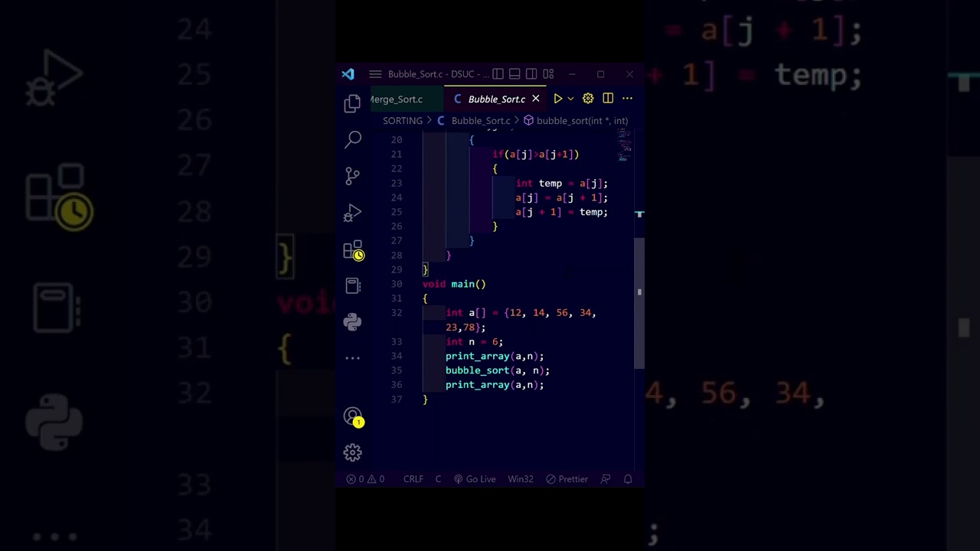Open editor More Actions ellipsis

coord(627,99)
